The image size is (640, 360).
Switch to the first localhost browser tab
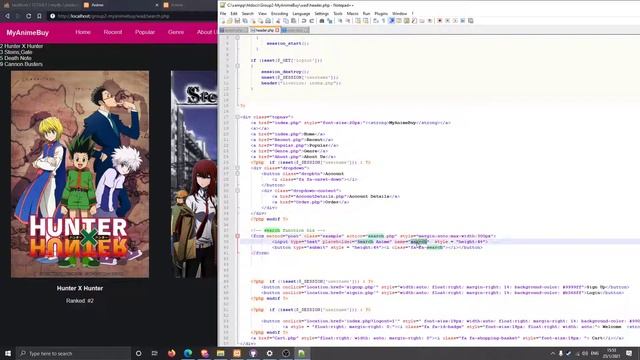click(41, 5)
